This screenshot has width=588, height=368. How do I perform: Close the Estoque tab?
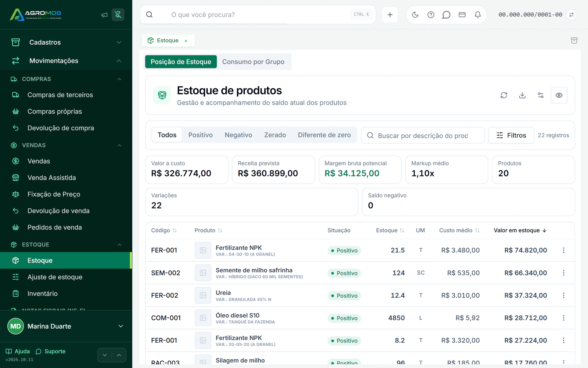click(186, 41)
